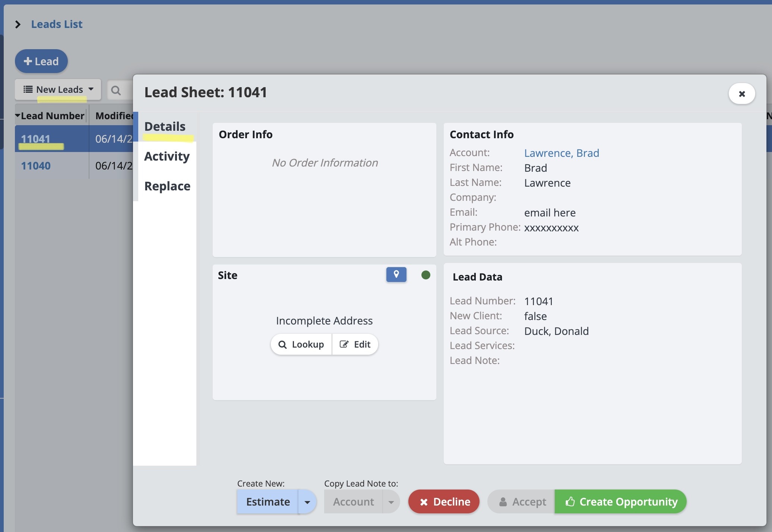
Task: Open the New Leads filter dropdown
Action: tap(58, 89)
